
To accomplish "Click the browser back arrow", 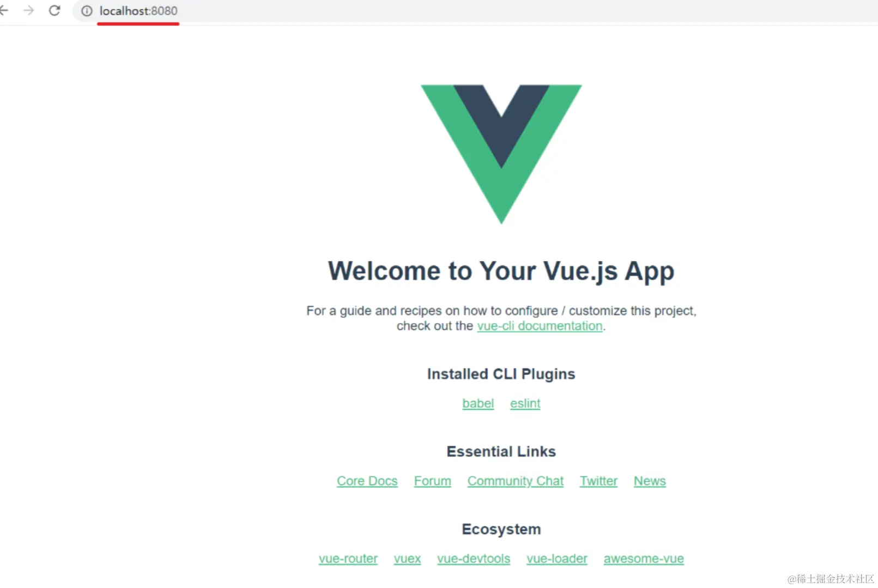I will [3, 10].
